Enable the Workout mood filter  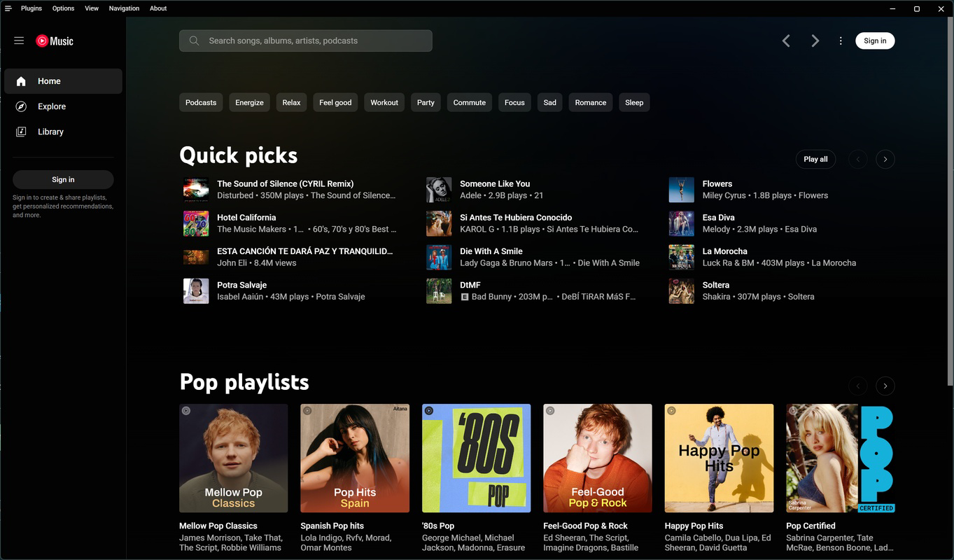coord(384,102)
